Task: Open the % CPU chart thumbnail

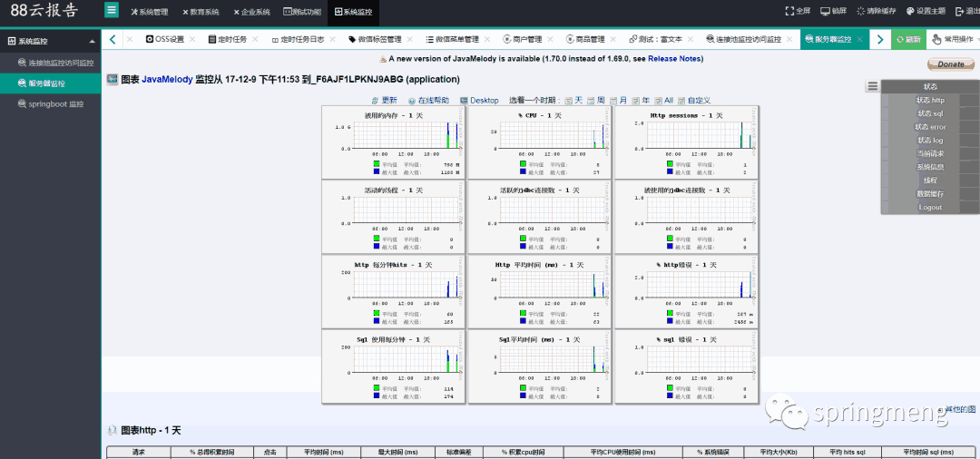Action: point(539,142)
